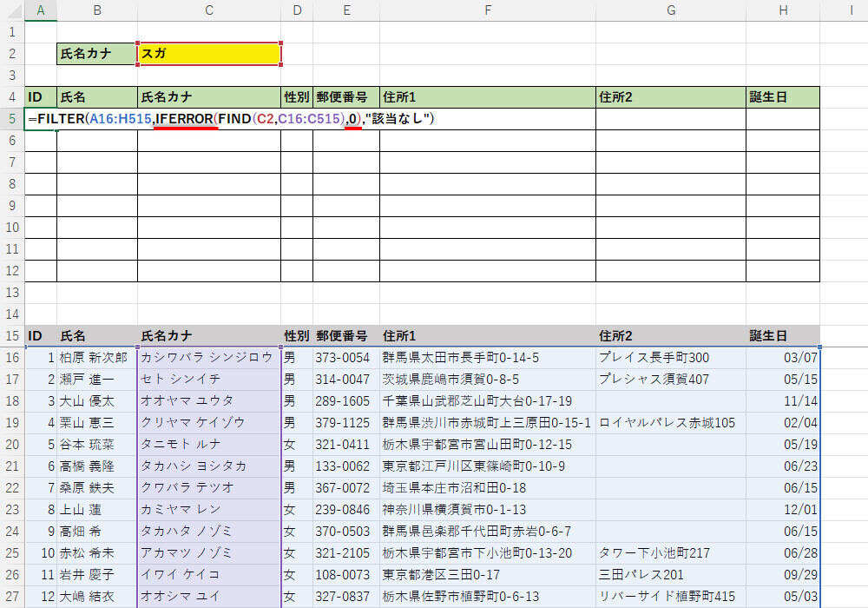Click the ID header in row 4
Screen dimensions: 868x608
[41, 97]
